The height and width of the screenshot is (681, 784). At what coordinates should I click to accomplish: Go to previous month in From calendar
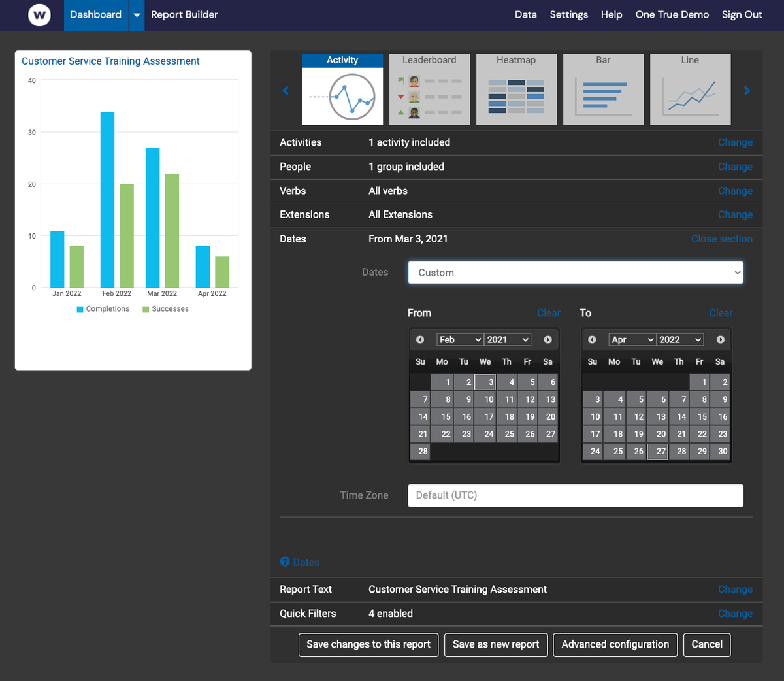point(420,339)
